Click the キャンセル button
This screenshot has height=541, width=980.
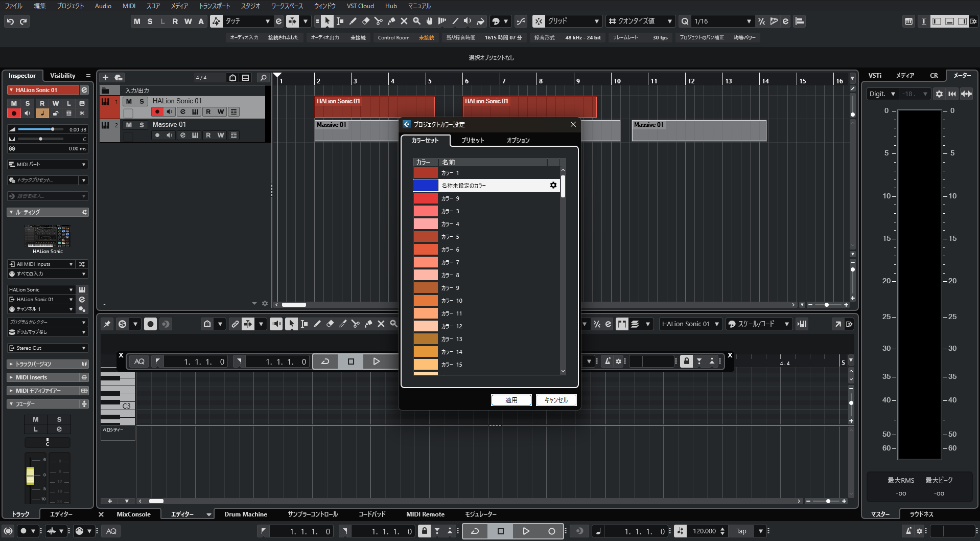coord(556,400)
